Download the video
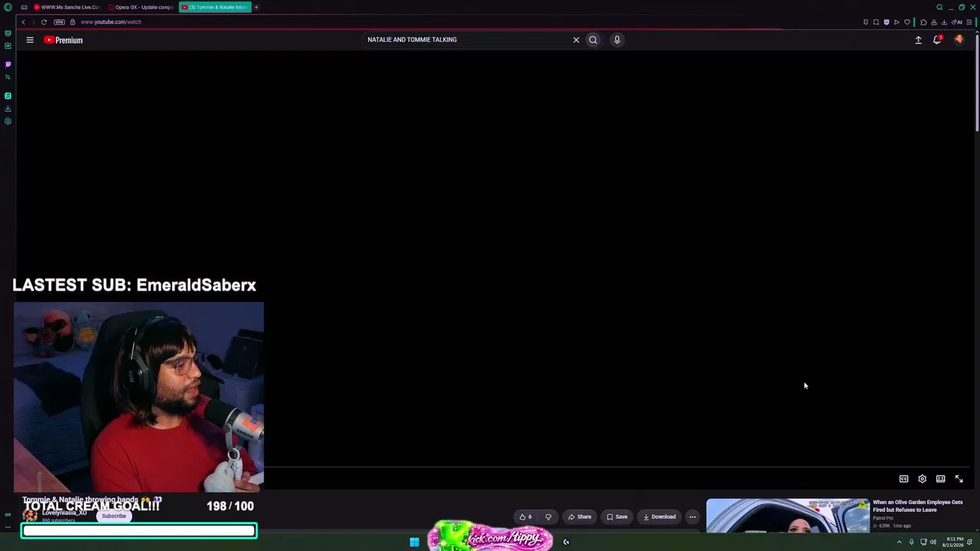The height and width of the screenshot is (551, 980). click(659, 517)
